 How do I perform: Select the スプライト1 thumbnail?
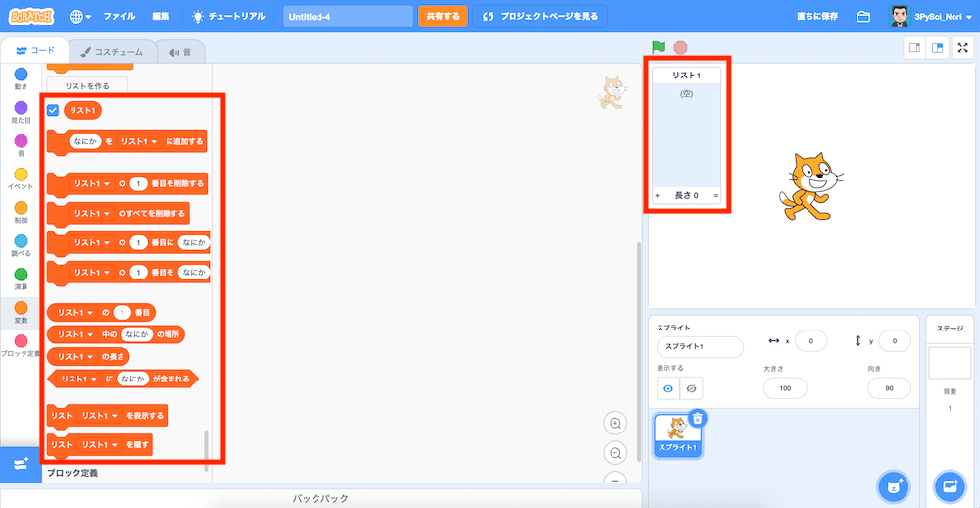(x=678, y=435)
